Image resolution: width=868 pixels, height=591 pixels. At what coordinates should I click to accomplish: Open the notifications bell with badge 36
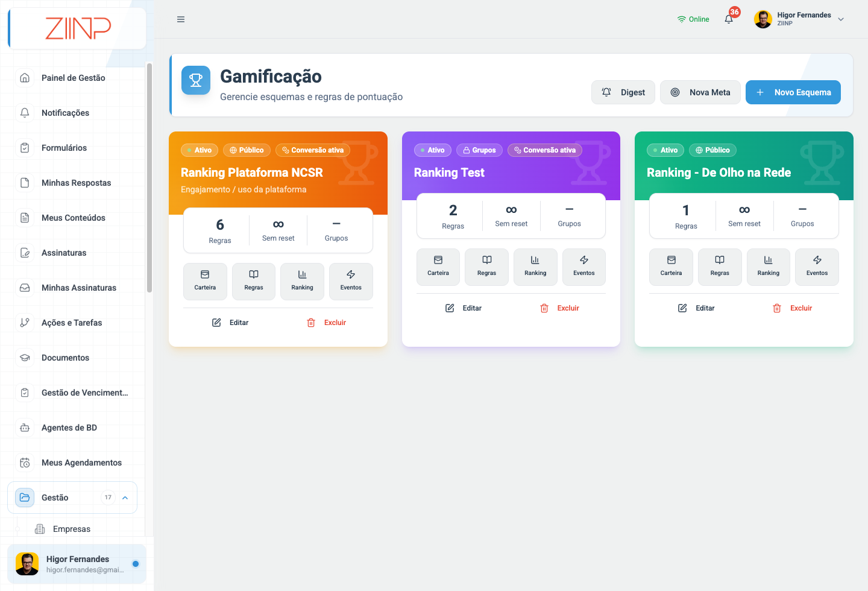[x=729, y=19]
